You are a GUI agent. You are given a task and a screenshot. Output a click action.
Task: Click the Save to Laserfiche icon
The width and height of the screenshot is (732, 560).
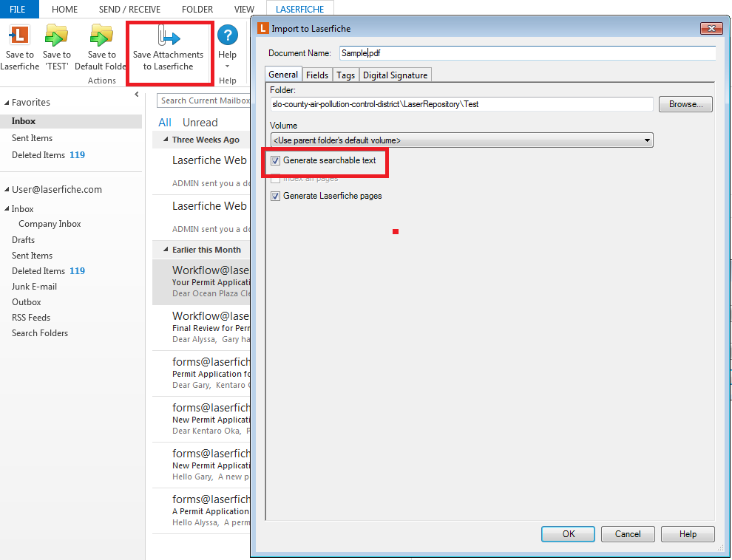point(20,36)
